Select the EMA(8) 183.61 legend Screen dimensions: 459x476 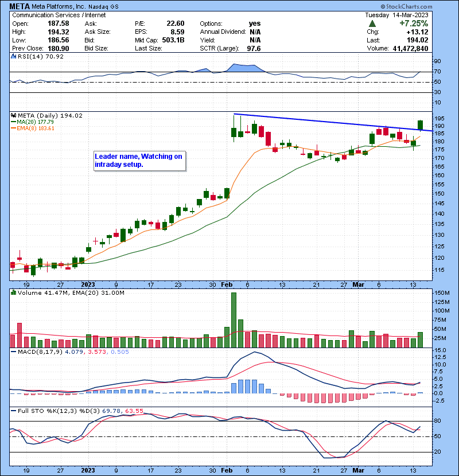click(x=33, y=128)
